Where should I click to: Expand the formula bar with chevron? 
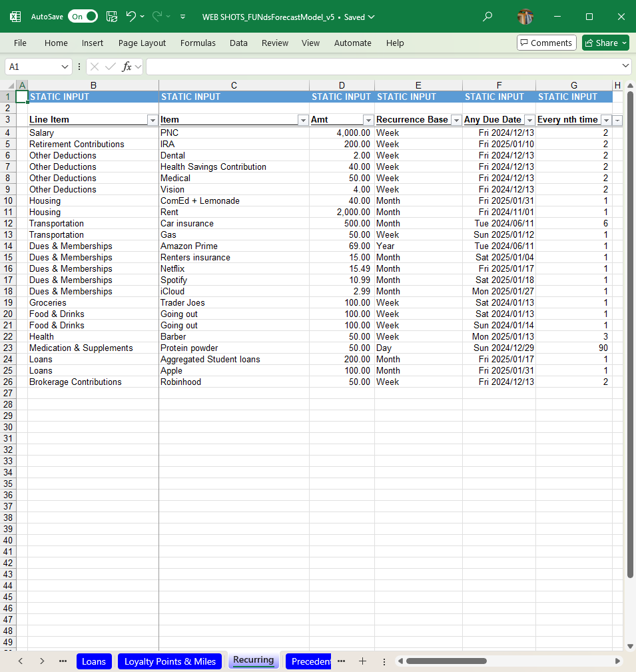coord(625,66)
